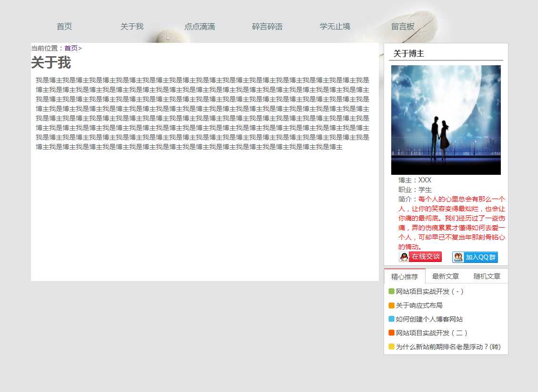Click orange bullet icon next to 关于响应式布局
538x392 pixels.
tap(391, 305)
